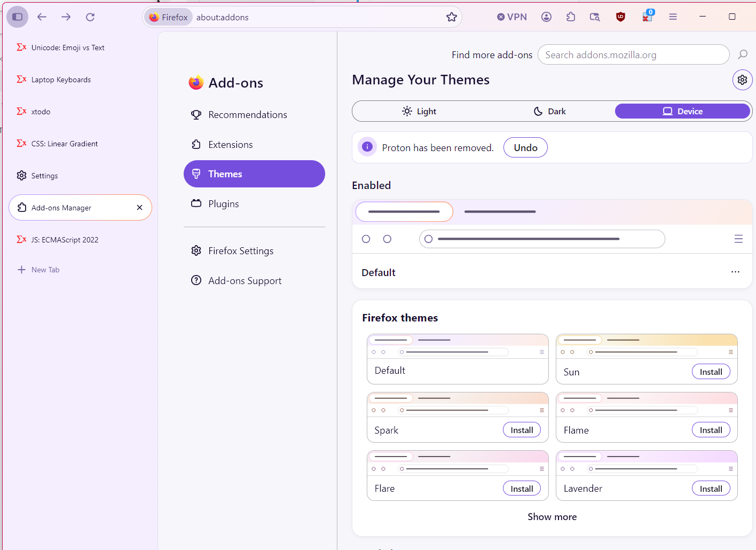
Task: Install the Lavender theme
Action: tap(711, 489)
